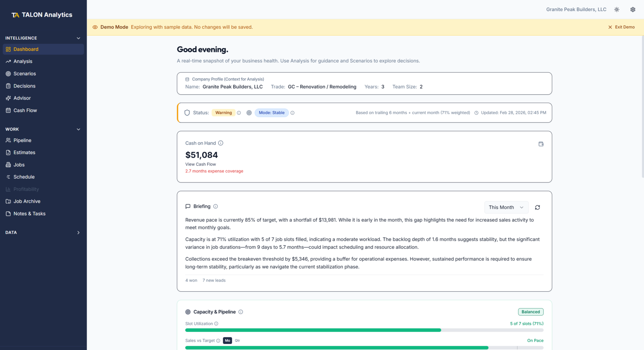The image size is (644, 350).
Task: Click the Warning status badge
Action: [223, 113]
